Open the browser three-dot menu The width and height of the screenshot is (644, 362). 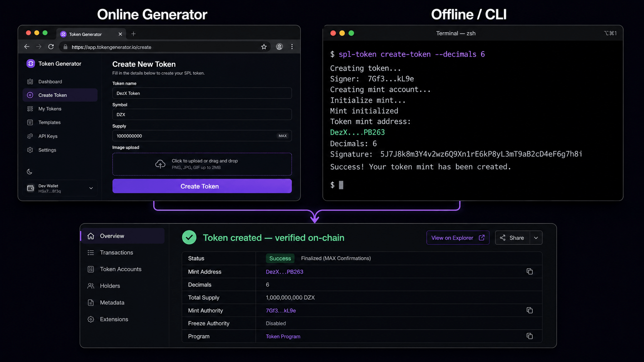pyautogui.click(x=292, y=47)
